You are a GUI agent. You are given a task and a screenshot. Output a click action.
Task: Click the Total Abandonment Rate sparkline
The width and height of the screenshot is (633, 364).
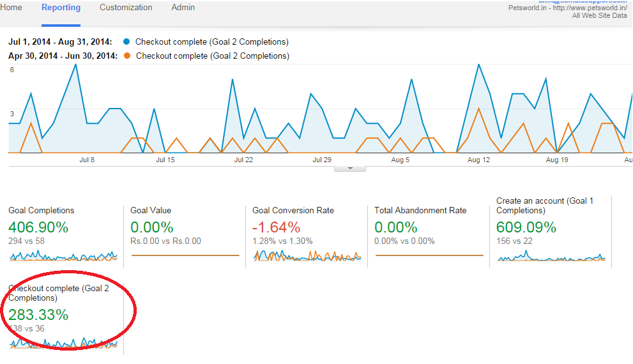coord(429,255)
